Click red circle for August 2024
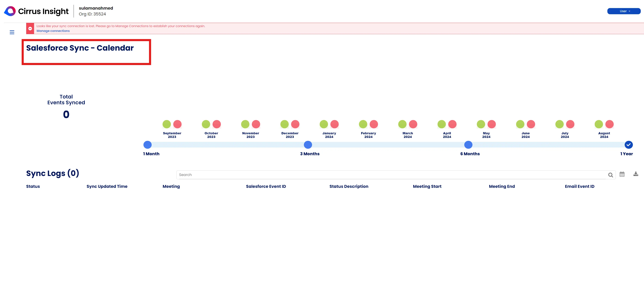Image resolution: width=644 pixels, height=282 pixels. tap(609, 124)
